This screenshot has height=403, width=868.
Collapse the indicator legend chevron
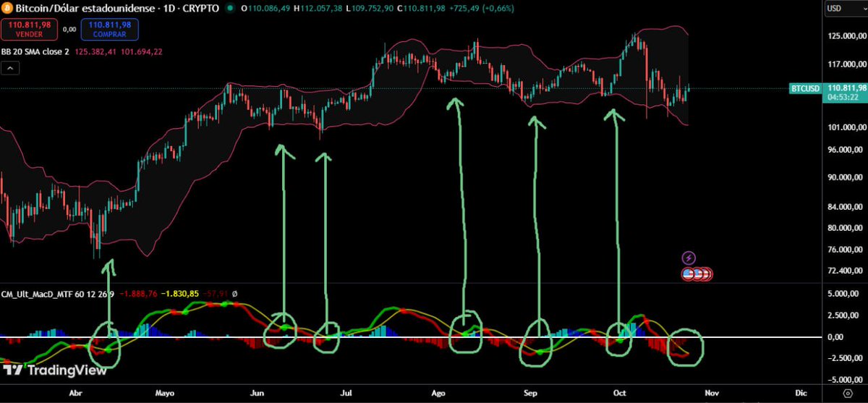(x=9, y=69)
